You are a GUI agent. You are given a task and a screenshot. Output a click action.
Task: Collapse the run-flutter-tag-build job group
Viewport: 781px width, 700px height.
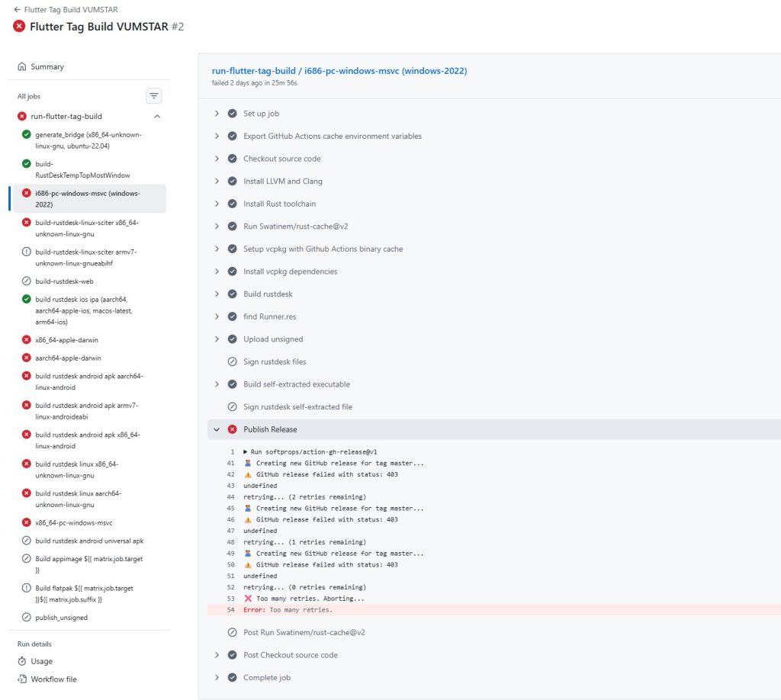coord(157,117)
